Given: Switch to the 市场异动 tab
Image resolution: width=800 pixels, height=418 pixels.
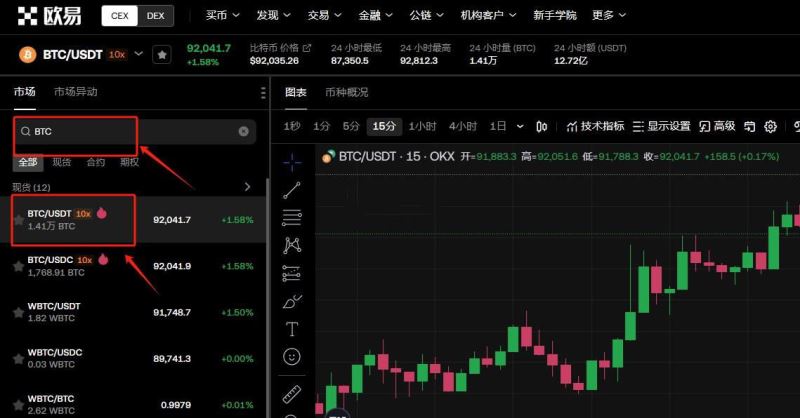Looking at the screenshot, I should pos(76,92).
